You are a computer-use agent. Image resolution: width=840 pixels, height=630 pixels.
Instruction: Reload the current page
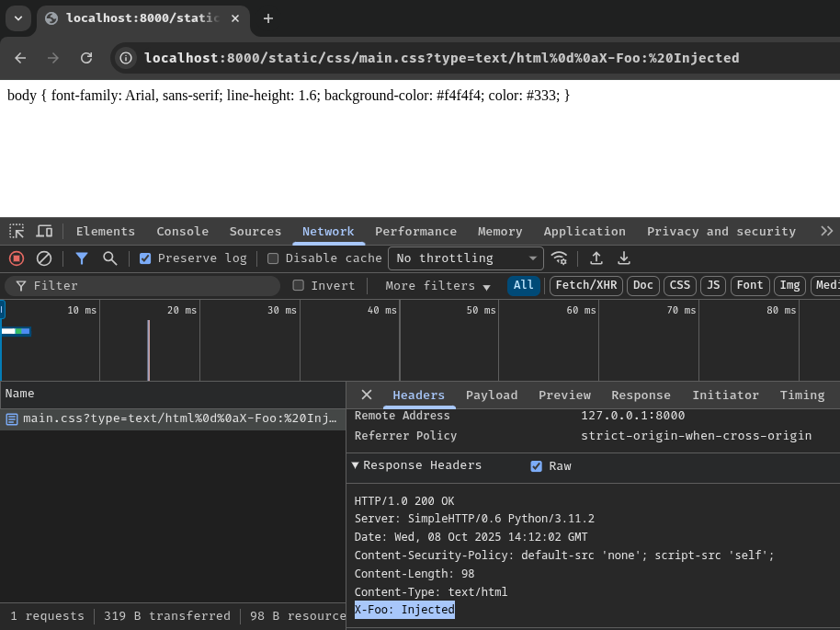tap(86, 58)
